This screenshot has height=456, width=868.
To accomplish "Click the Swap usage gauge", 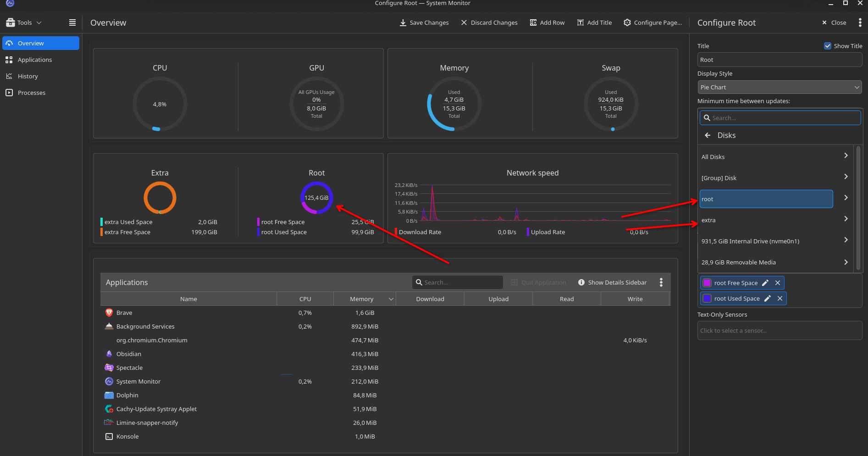I will (x=611, y=104).
